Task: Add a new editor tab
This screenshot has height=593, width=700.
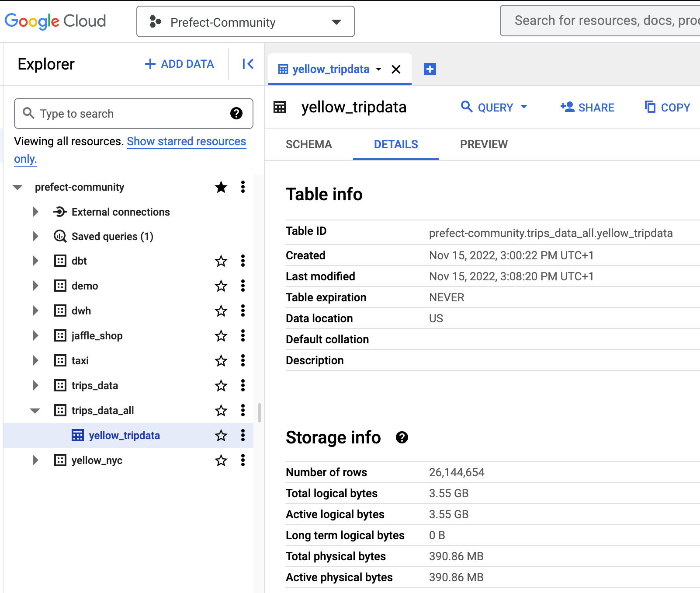Action: coord(430,69)
